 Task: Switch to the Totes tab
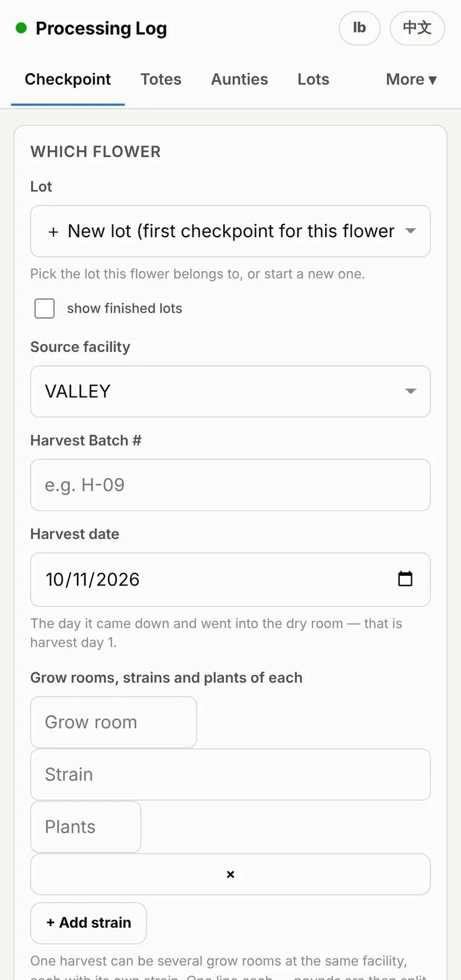pyautogui.click(x=161, y=79)
